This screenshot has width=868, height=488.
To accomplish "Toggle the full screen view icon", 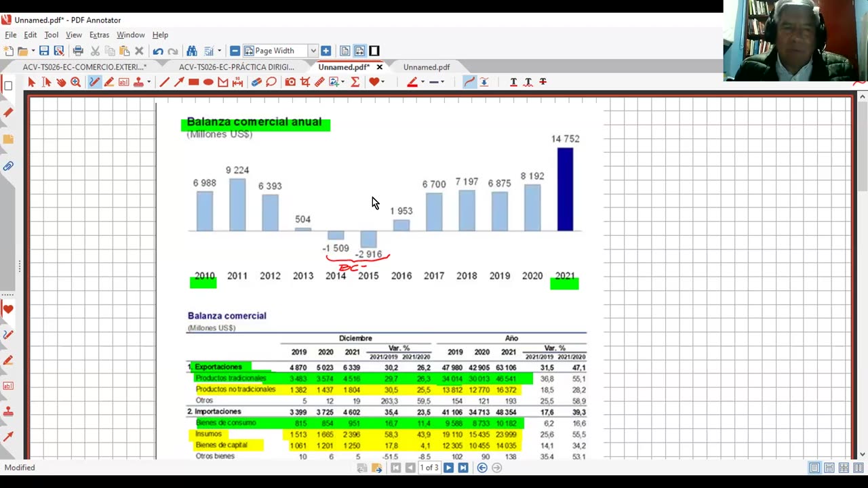I will point(374,51).
